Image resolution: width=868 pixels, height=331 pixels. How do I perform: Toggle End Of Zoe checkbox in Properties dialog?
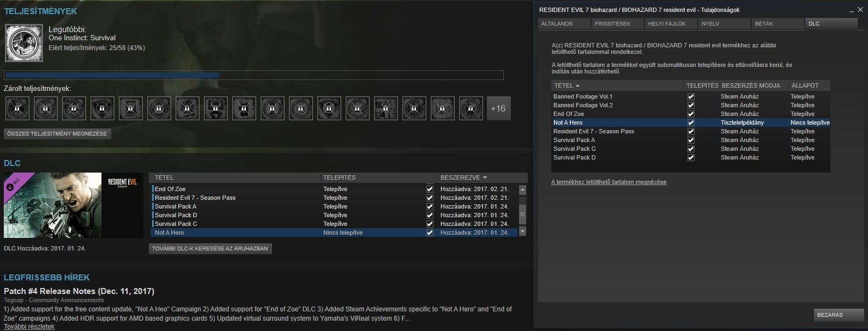click(691, 114)
